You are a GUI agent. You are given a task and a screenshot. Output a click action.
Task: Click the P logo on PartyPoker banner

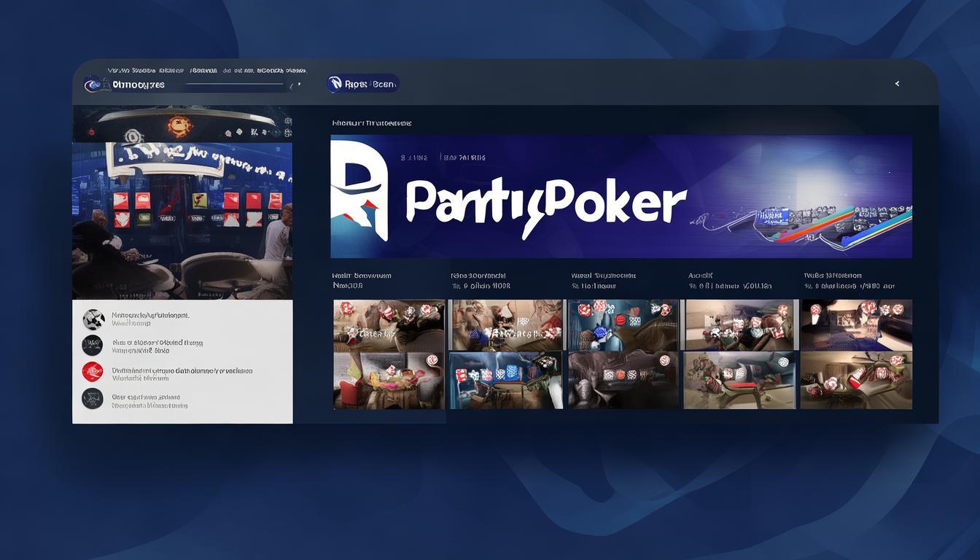(x=359, y=191)
